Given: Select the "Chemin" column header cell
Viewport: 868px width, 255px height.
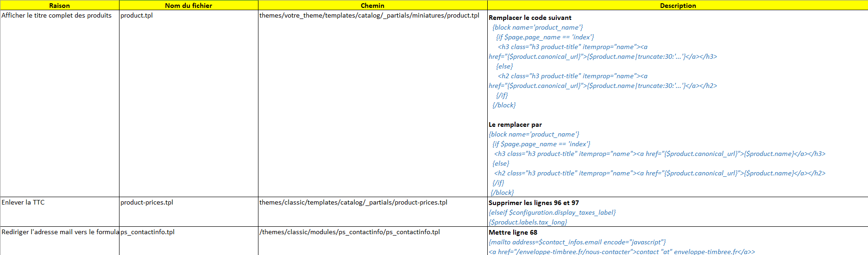Looking at the screenshot, I should click(x=372, y=6).
